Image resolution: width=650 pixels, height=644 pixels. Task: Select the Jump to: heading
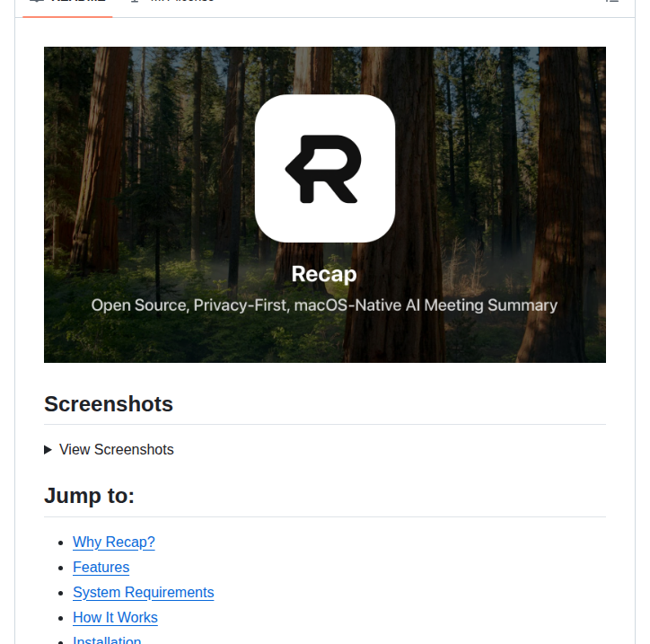(x=89, y=496)
